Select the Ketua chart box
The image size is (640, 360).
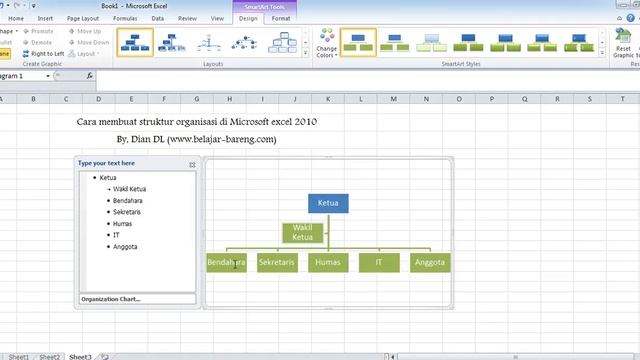click(328, 203)
